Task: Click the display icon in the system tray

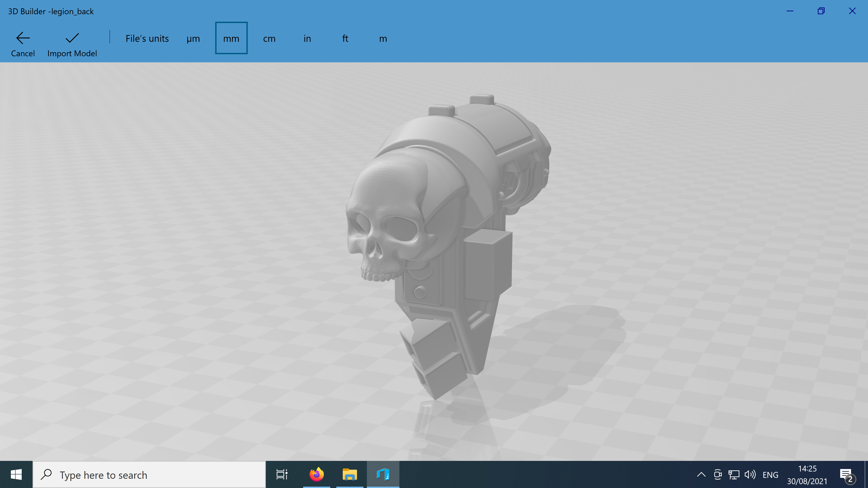Action: tap(734, 474)
